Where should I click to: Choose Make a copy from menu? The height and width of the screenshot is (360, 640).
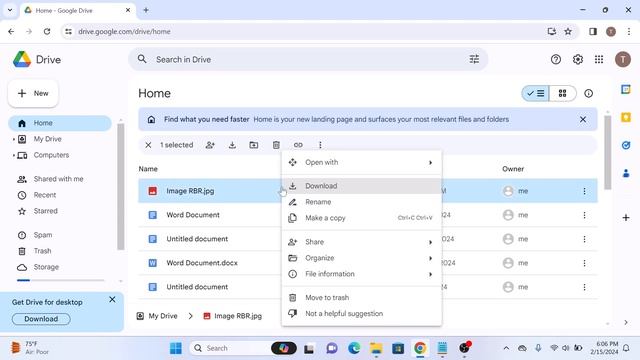tap(361, 218)
